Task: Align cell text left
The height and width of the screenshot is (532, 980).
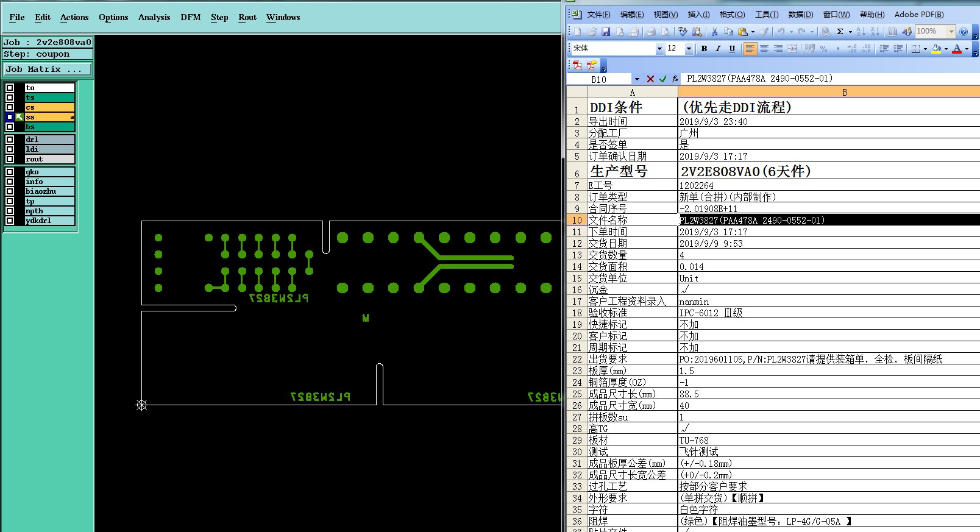Action: (x=750, y=49)
